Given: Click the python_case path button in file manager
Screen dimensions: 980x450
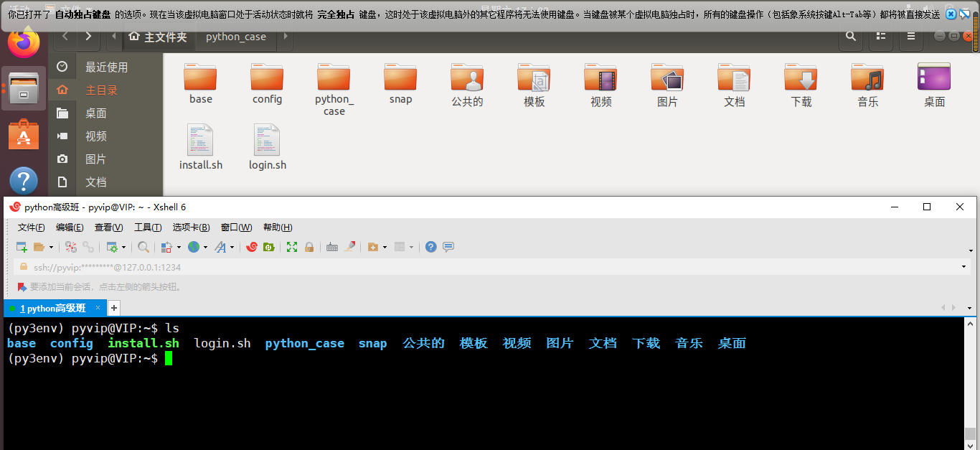Looking at the screenshot, I should [x=236, y=37].
